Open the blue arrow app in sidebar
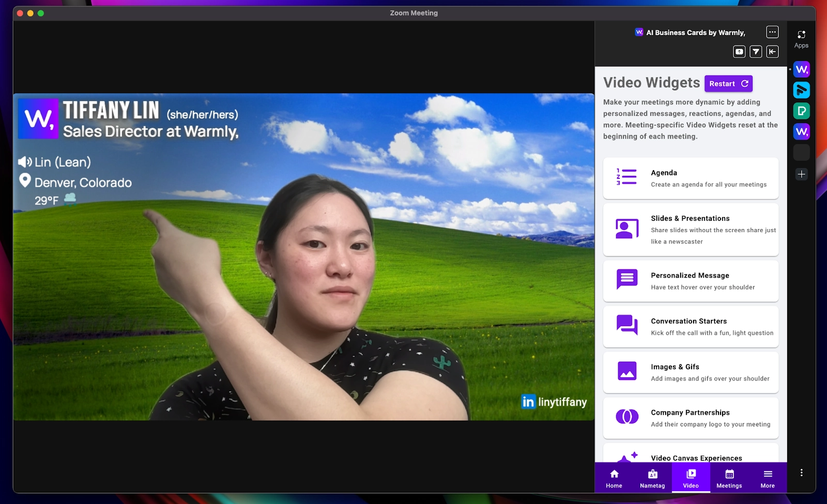The image size is (827, 504). pos(801,90)
